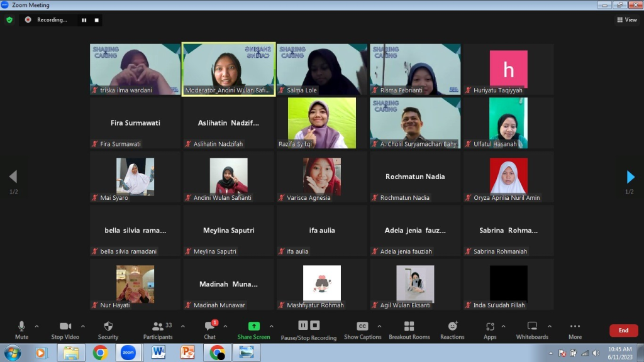
Task: Toggle Show Captions
Action: pyautogui.click(x=362, y=327)
